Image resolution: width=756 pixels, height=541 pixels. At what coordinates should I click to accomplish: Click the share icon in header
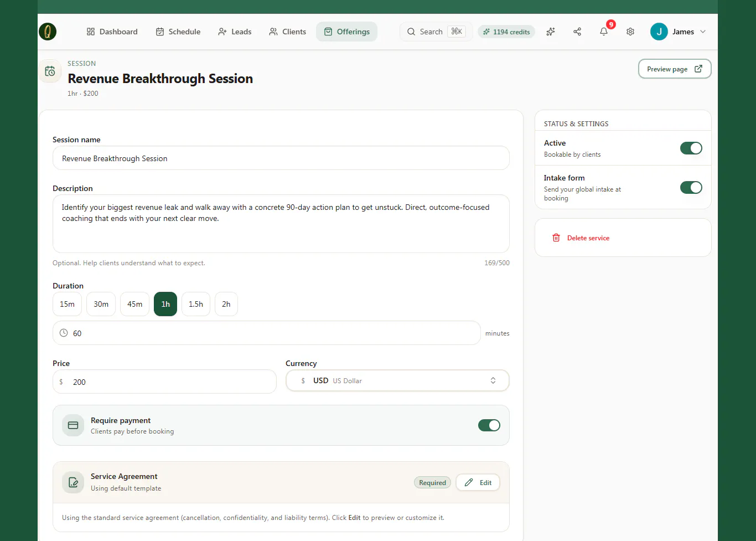577,32
